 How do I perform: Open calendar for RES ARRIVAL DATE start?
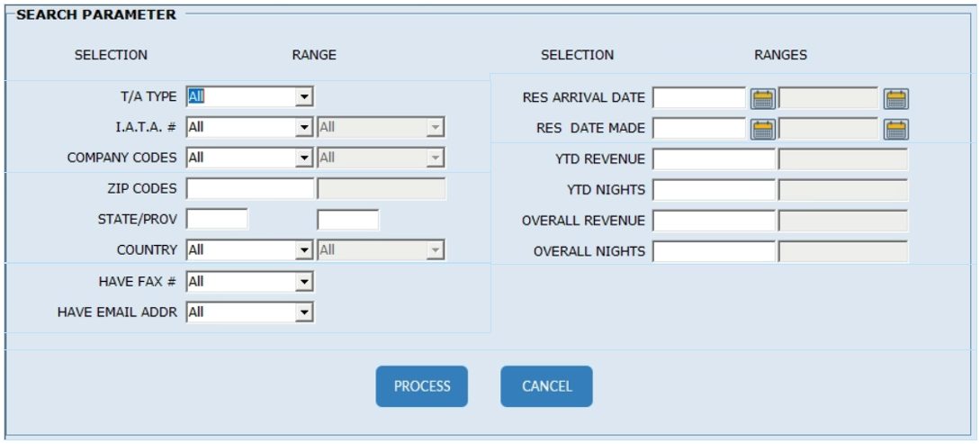763,98
